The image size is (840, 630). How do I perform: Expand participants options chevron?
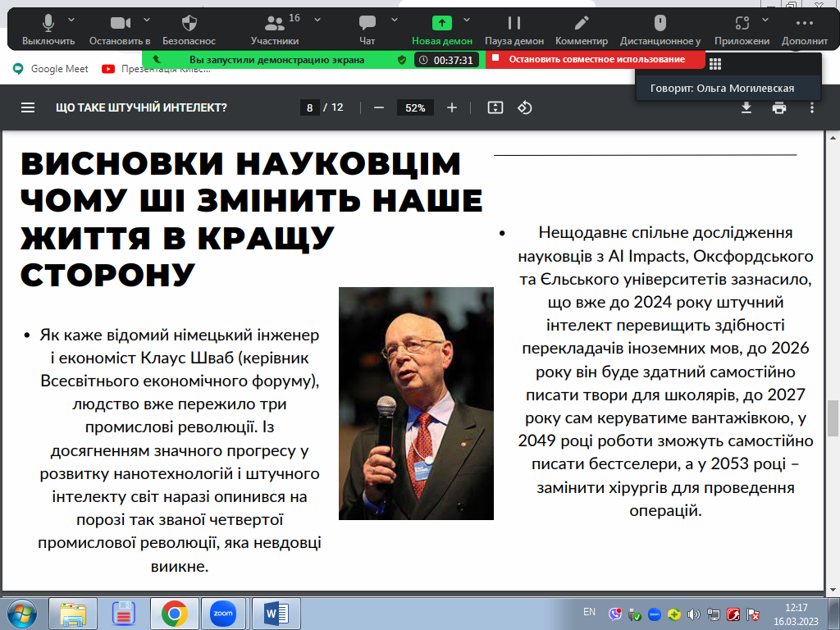317,20
